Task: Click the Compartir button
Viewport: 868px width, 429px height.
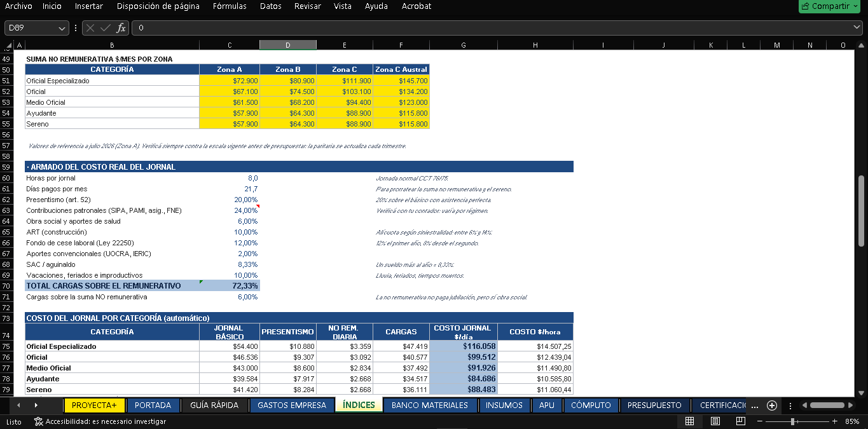Action: click(x=825, y=6)
